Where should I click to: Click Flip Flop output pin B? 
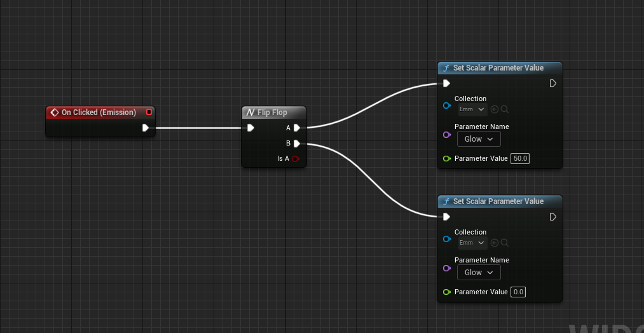297,143
